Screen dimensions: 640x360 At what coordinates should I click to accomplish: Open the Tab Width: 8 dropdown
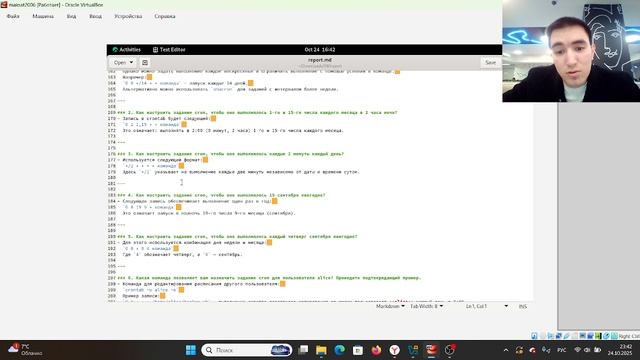tap(427, 306)
